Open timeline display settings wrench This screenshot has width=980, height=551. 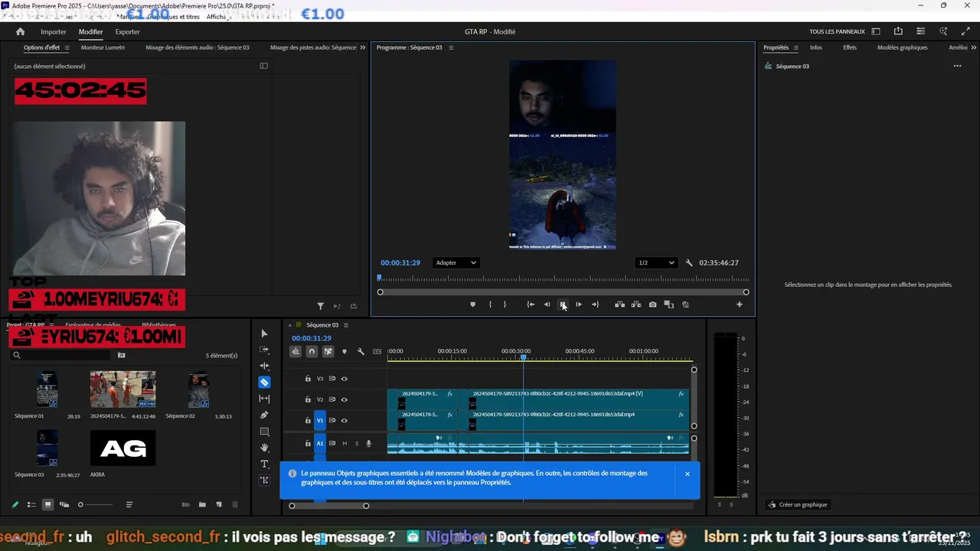pyautogui.click(x=361, y=351)
